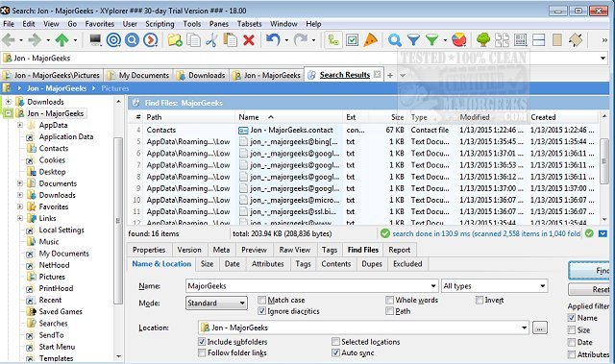This screenshot has width=615, height=364.
Task: Open the Name field dropdown arrow
Action: tap(433, 286)
